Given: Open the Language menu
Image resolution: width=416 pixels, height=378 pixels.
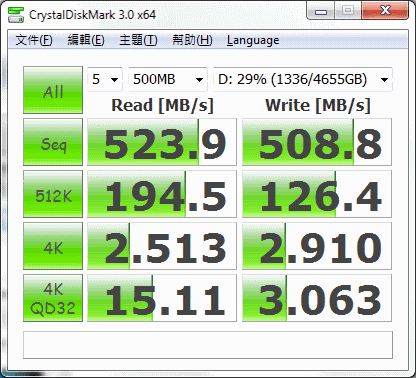Looking at the screenshot, I should point(253,40).
